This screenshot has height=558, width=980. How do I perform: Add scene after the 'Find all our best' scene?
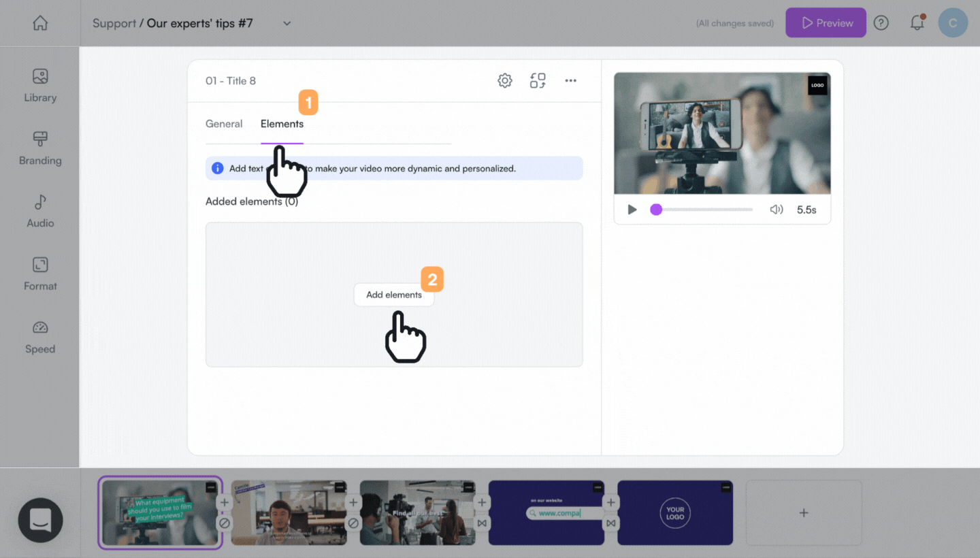[482, 503]
